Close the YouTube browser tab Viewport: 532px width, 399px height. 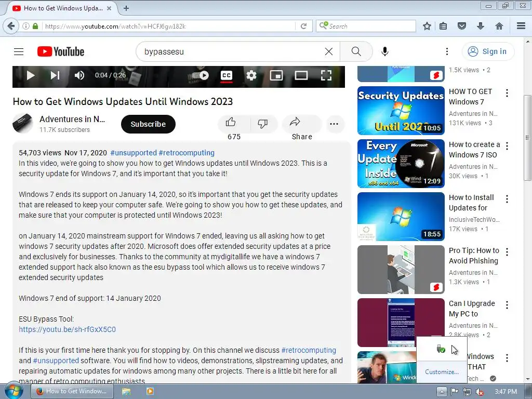click(109, 8)
